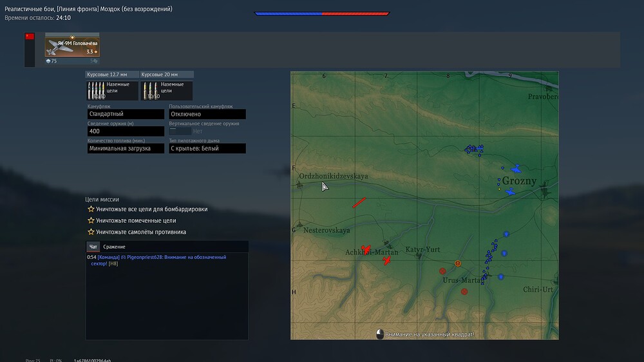Click the Nesterovskaya label on the map

pyautogui.click(x=327, y=230)
